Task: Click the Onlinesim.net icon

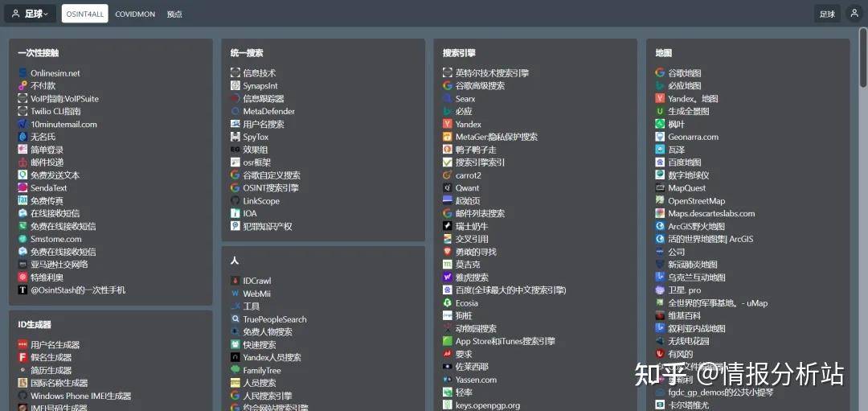Action: (x=23, y=72)
